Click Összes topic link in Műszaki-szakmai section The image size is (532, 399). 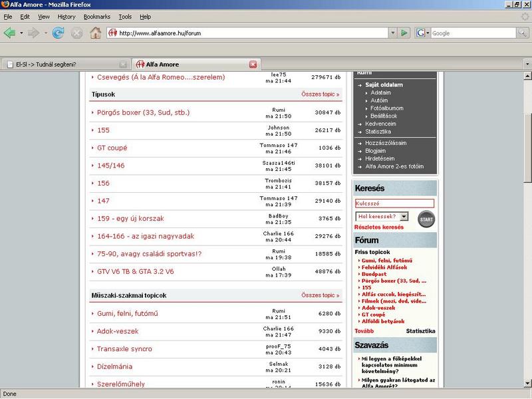click(321, 295)
